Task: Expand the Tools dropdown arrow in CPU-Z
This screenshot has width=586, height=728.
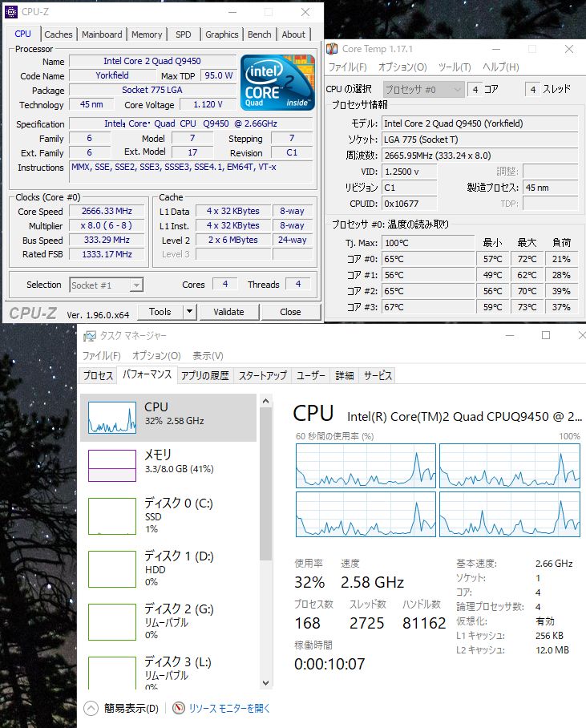Action: point(189,312)
